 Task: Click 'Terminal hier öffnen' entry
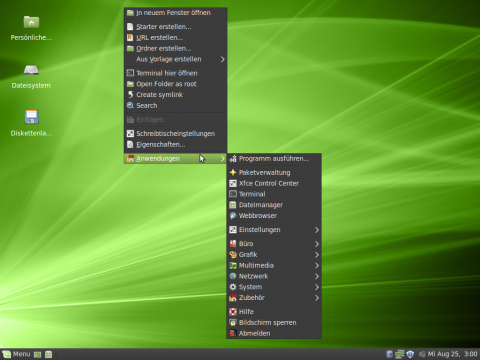pos(176,73)
